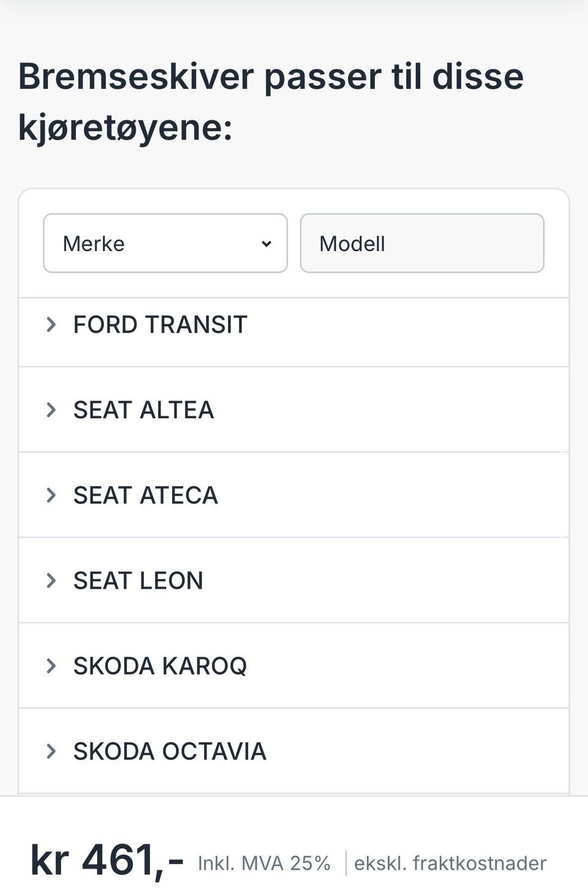The width and height of the screenshot is (588, 890).
Task: Click the "ekskl. fraktkostnader" shipping note
Action: (x=450, y=864)
